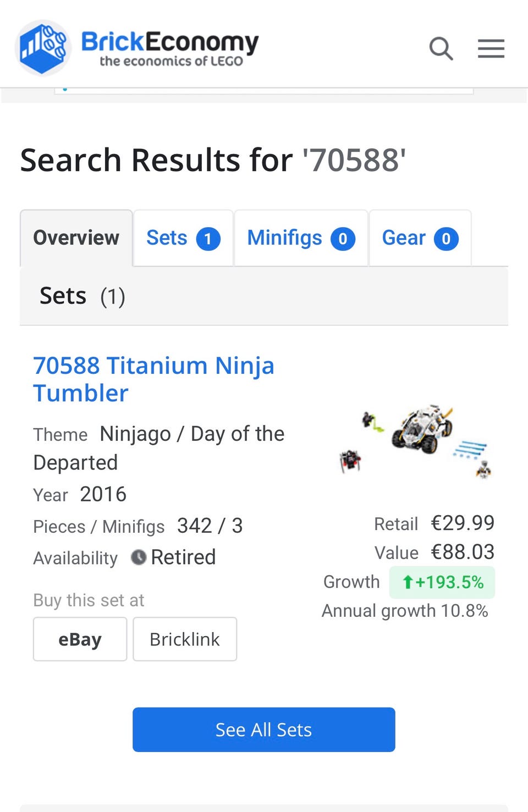Select the Gear tab label
The width and height of the screenshot is (528, 812).
point(404,238)
